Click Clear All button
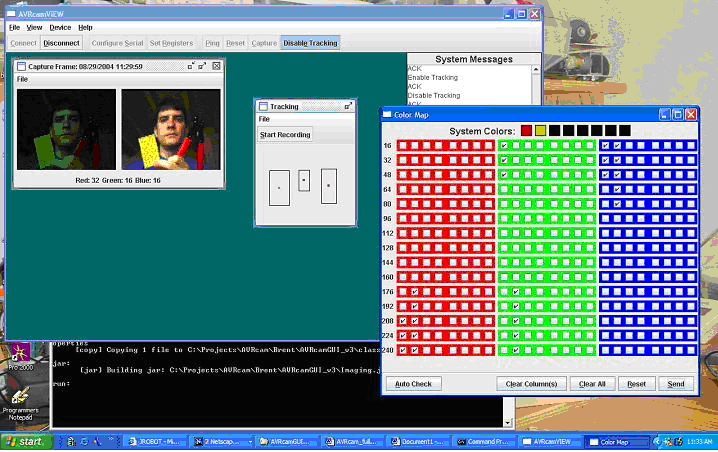 coord(592,384)
